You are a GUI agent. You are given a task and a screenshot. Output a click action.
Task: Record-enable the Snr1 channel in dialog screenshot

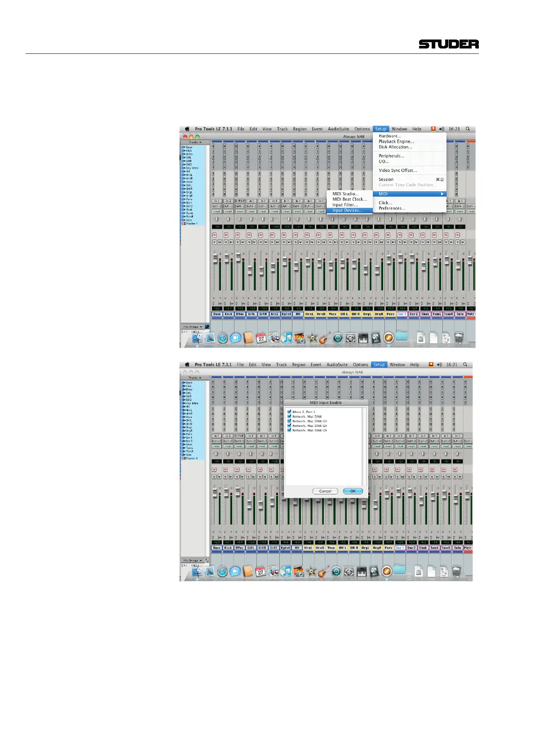(397, 470)
